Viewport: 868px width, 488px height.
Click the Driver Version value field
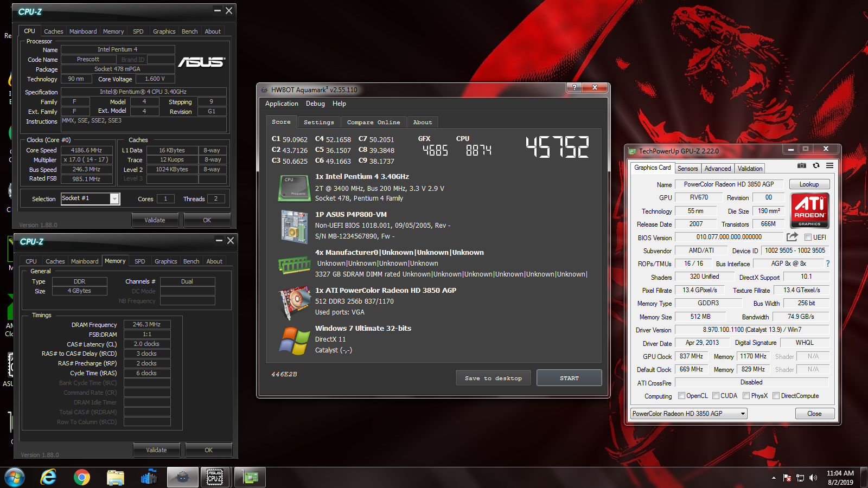coord(752,330)
